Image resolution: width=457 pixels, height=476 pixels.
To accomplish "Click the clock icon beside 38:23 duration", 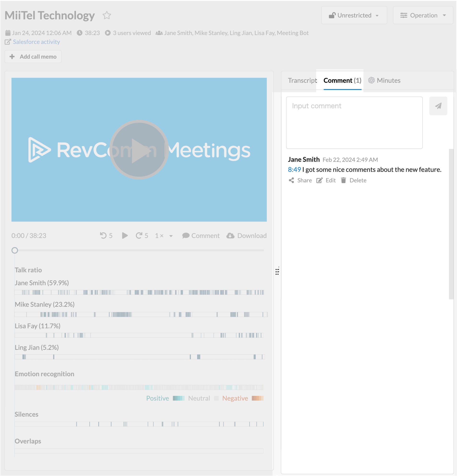I will (80, 33).
